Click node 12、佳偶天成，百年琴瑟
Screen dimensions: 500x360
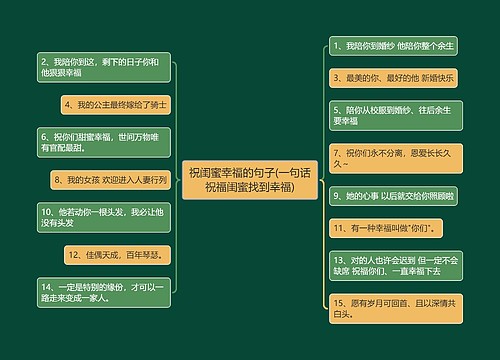(117, 255)
